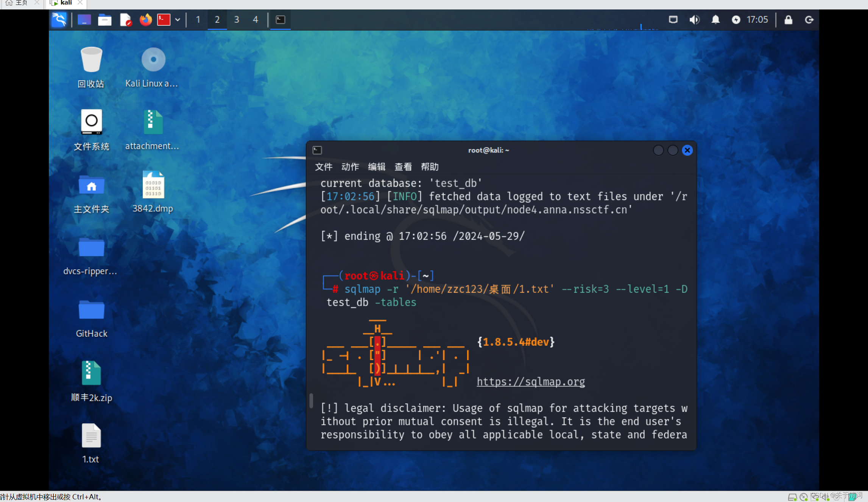Click the red terminal launcher icon
The width and height of the screenshot is (868, 502).
coord(164,20)
